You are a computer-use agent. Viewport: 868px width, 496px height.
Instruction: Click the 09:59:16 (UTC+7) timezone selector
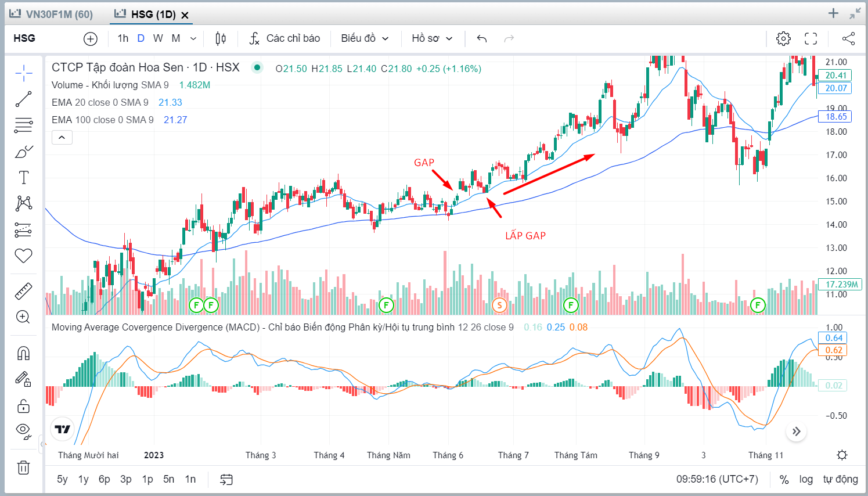[717, 479]
